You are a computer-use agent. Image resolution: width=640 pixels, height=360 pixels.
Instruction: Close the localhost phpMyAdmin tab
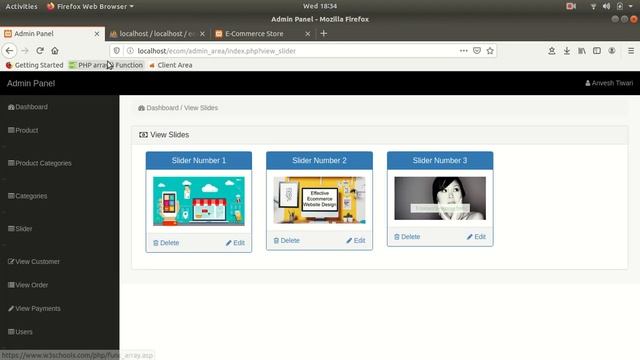(202, 34)
